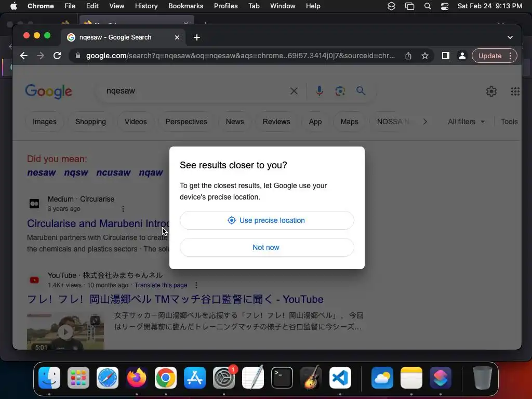Open the Profiles menu in menu bar

[x=225, y=6]
